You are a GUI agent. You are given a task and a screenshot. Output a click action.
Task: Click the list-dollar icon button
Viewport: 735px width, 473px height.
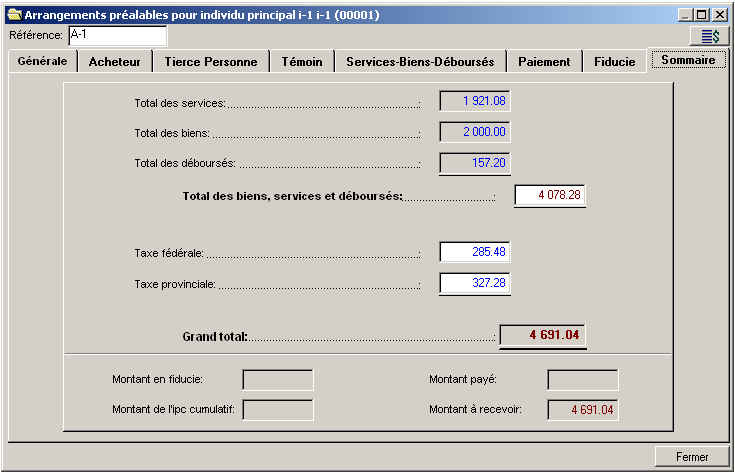709,36
